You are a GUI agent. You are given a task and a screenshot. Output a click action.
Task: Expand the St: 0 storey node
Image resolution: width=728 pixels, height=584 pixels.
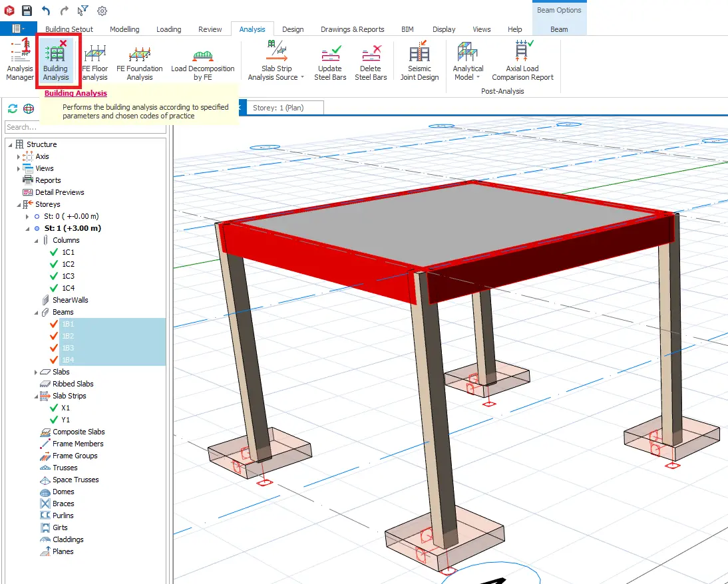pos(27,216)
